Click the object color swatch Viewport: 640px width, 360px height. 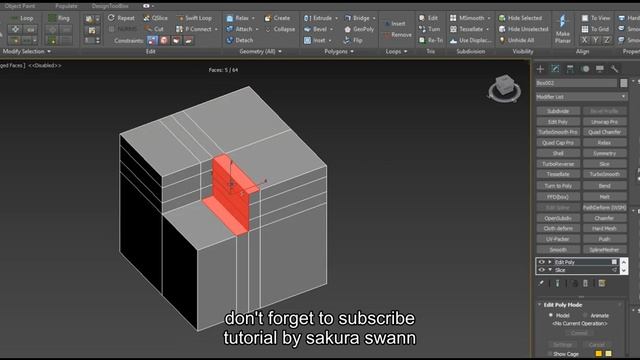tap(624, 83)
